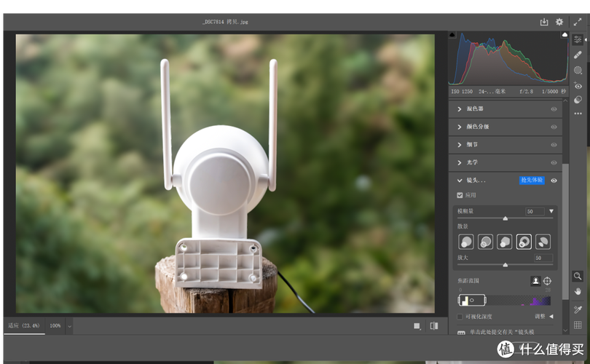Open the zoom percentage dropdown arrow
The height and width of the screenshot is (364, 590).
click(x=70, y=325)
